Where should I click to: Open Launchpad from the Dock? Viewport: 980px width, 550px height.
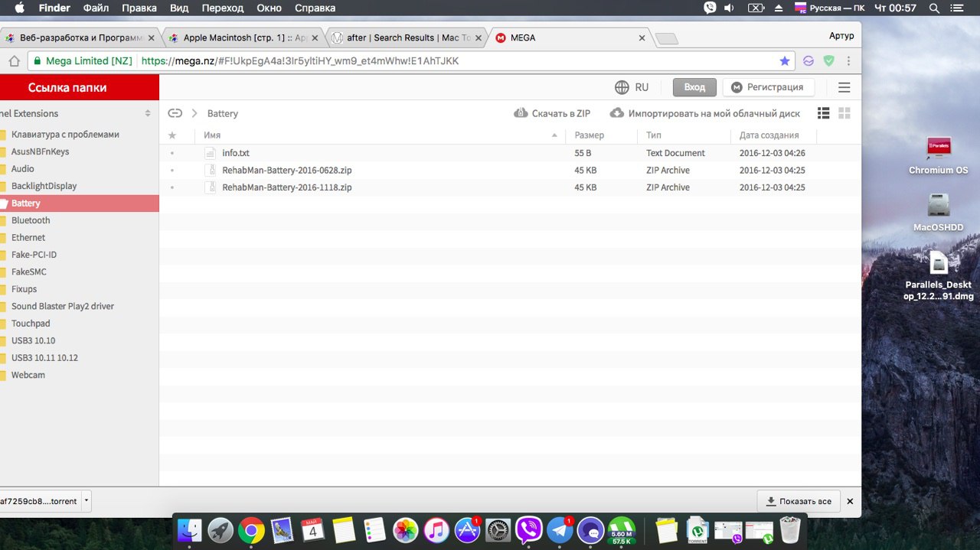click(220, 530)
